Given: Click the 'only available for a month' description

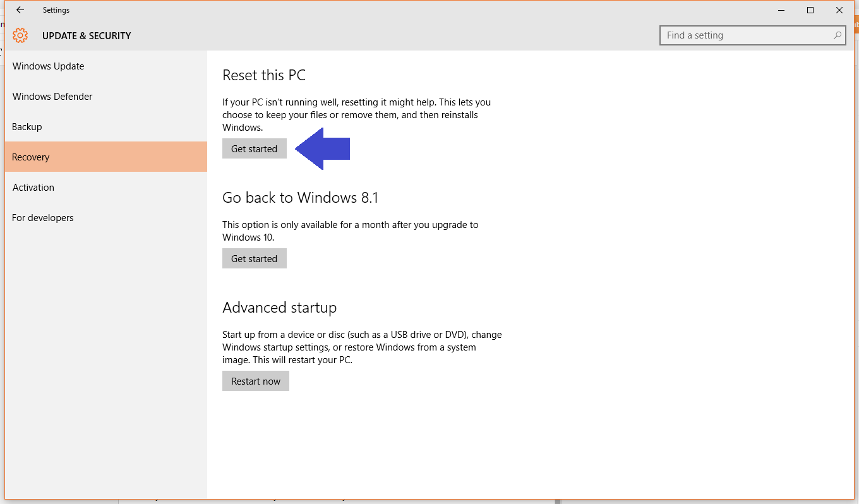Looking at the screenshot, I should (351, 231).
